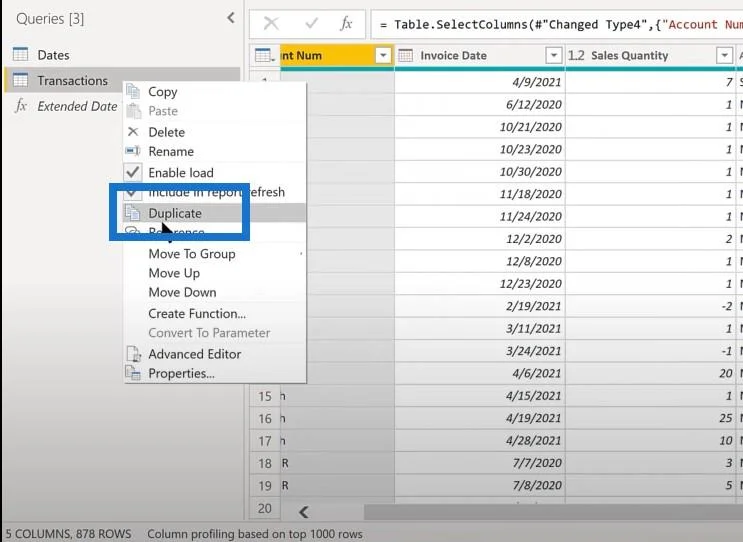Viewport: 743px width, 542px height.
Task: Click the Copy icon in menu
Action: (x=133, y=91)
